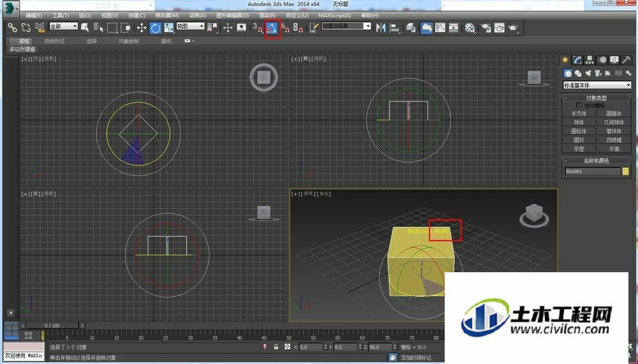Viewport: 638px width, 364px height.
Task: Click the Bind to Space Warp icon
Action: click(40, 27)
